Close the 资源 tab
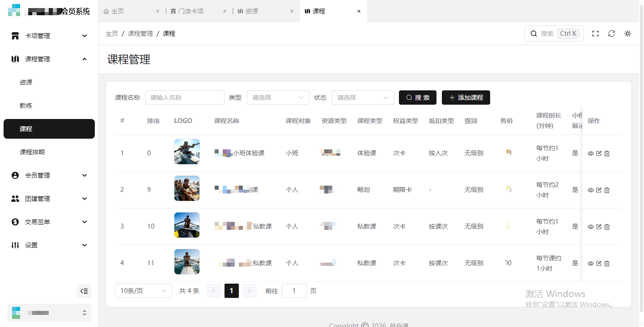The image size is (644, 327). [292, 11]
